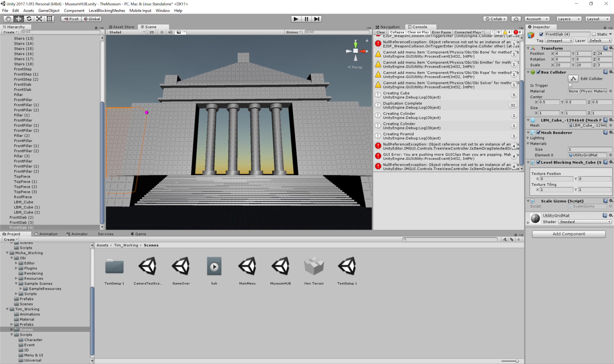Open the GameObject menu
Screen dimensions: 614x364
pyautogui.click(x=49, y=11)
